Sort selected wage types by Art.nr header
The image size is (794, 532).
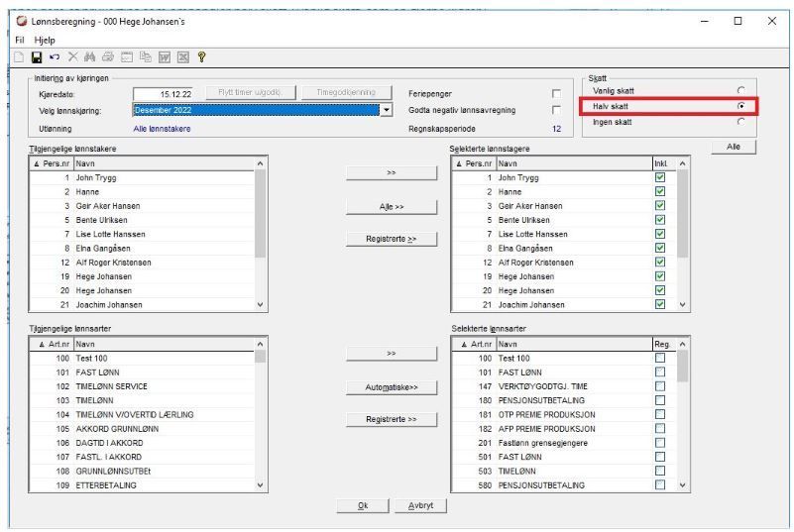pos(474,344)
